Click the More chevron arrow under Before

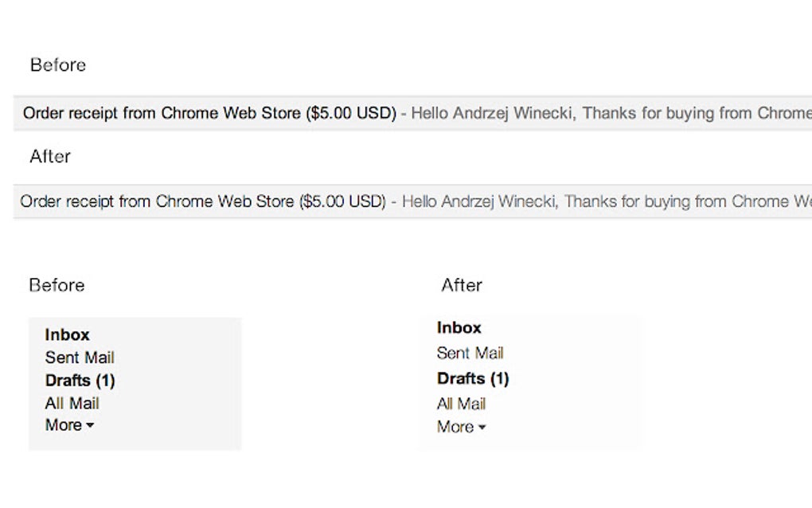click(89, 427)
